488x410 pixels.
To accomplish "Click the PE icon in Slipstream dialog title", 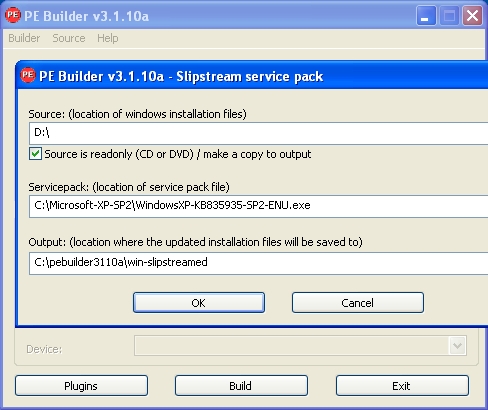I will (28, 75).
